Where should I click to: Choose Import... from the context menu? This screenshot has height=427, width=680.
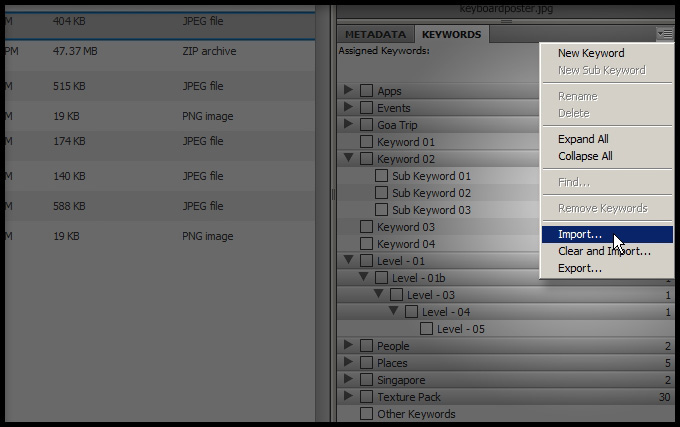click(580, 234)
